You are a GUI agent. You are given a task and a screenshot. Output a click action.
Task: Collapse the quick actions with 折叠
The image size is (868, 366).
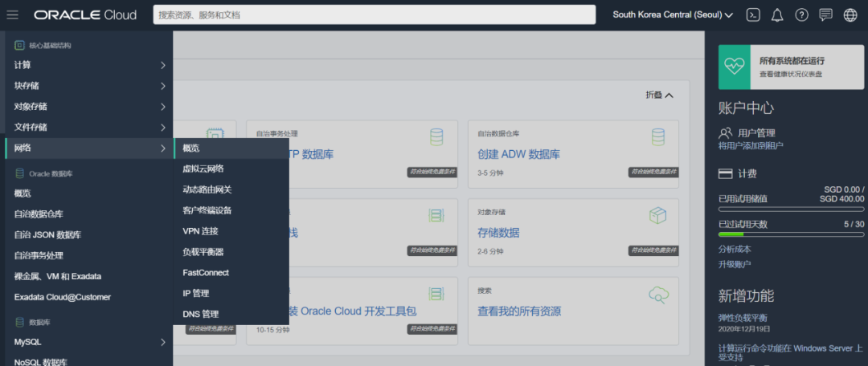pyautogui.click(x=659, y=95)
